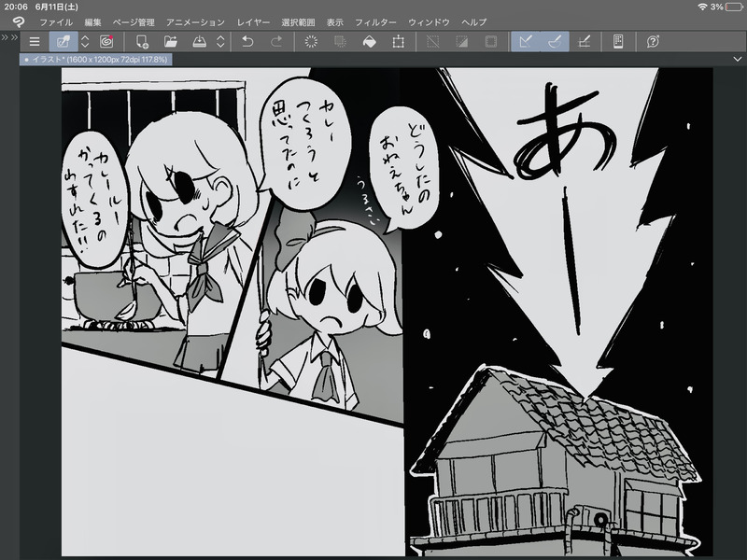Click the Clip Studio Paint logo icon

tap(19, 21)
